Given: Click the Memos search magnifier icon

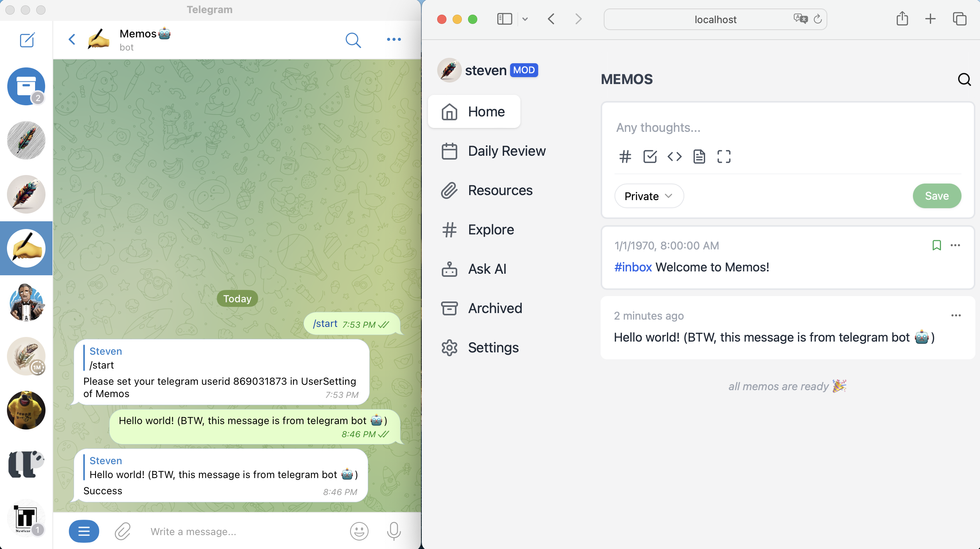Looking at the screenshot, I should (964, 79).
